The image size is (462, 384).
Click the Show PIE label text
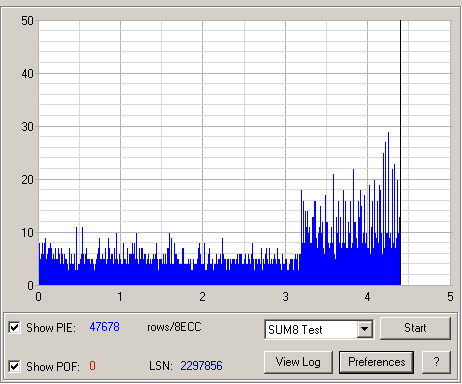[51, 328]
